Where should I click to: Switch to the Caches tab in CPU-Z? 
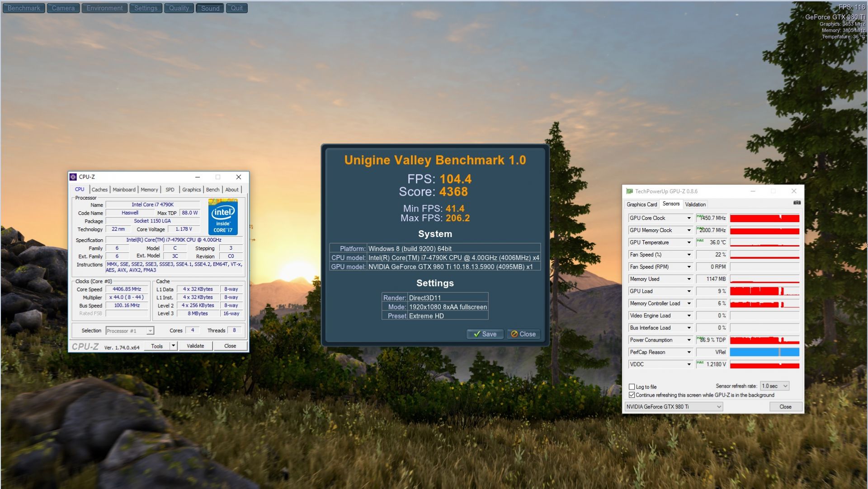click(99, 190)
